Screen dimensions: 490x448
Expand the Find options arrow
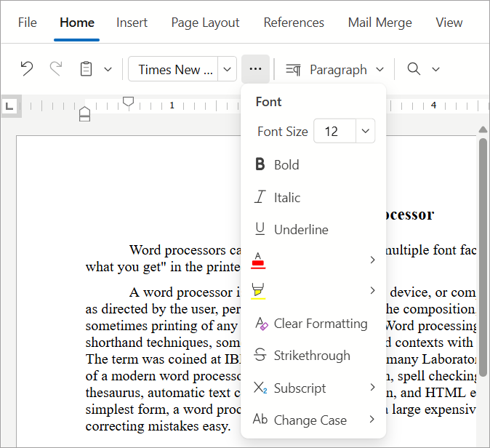[435, 69]
